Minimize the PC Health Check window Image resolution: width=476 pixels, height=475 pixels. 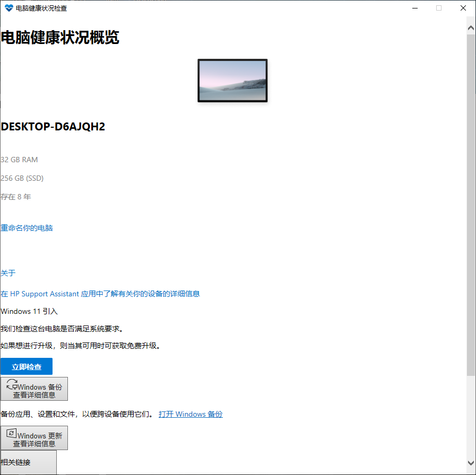(415, 8)
